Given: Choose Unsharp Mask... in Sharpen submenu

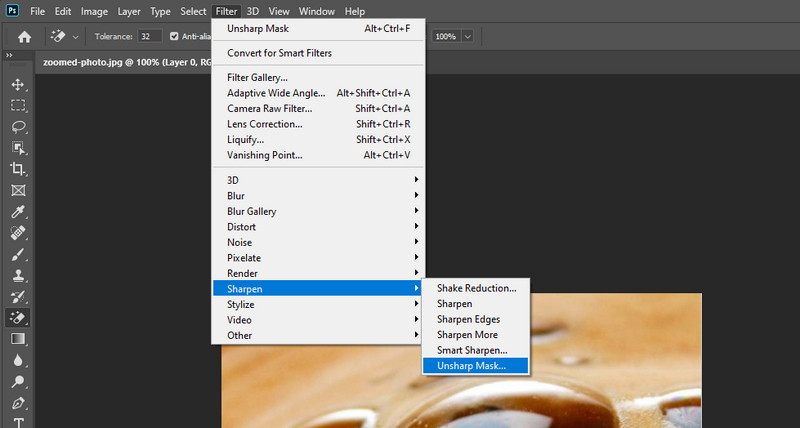Looking at the screenshot, I should [x=471, y=366].
